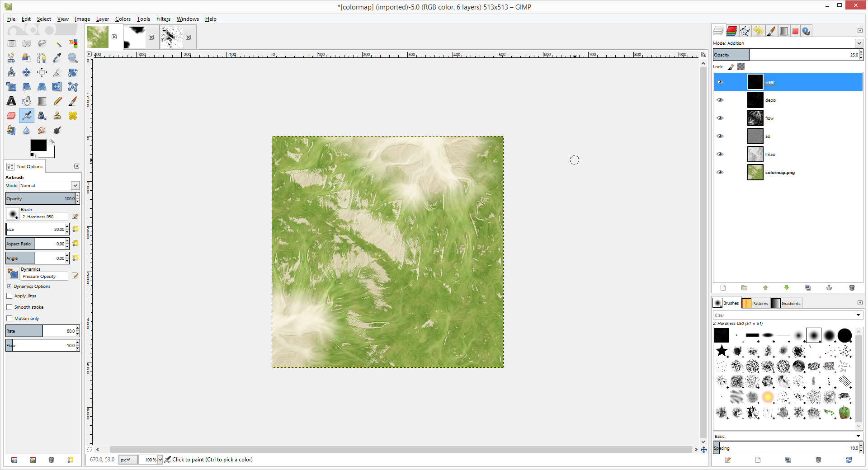Hide the flow layer with eye icon

[x=720, y=118]
